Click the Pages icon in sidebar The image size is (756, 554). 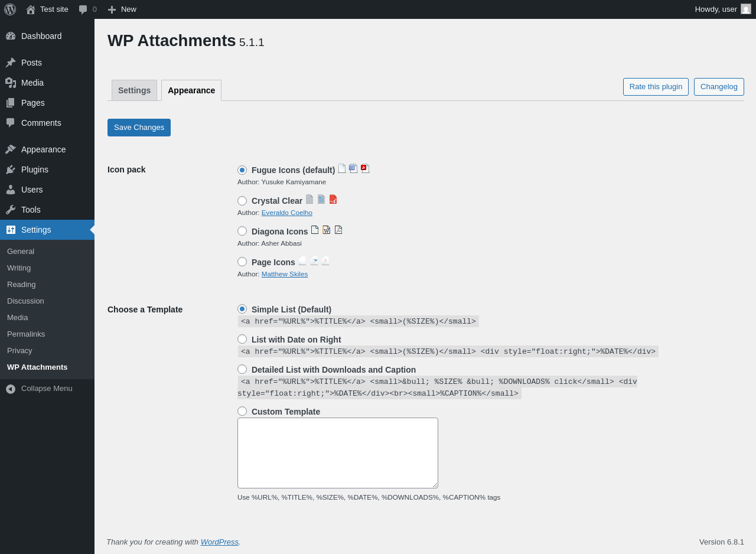pos(11,103)
